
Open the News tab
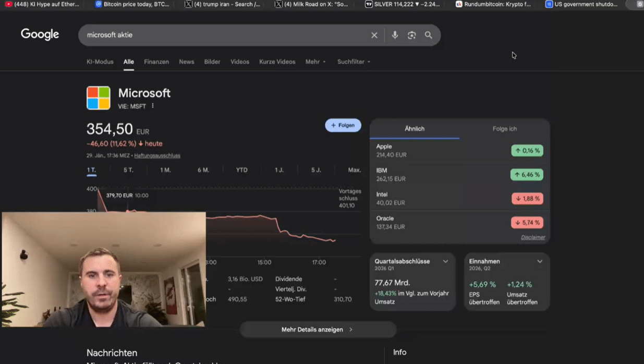tap(186, 62)
